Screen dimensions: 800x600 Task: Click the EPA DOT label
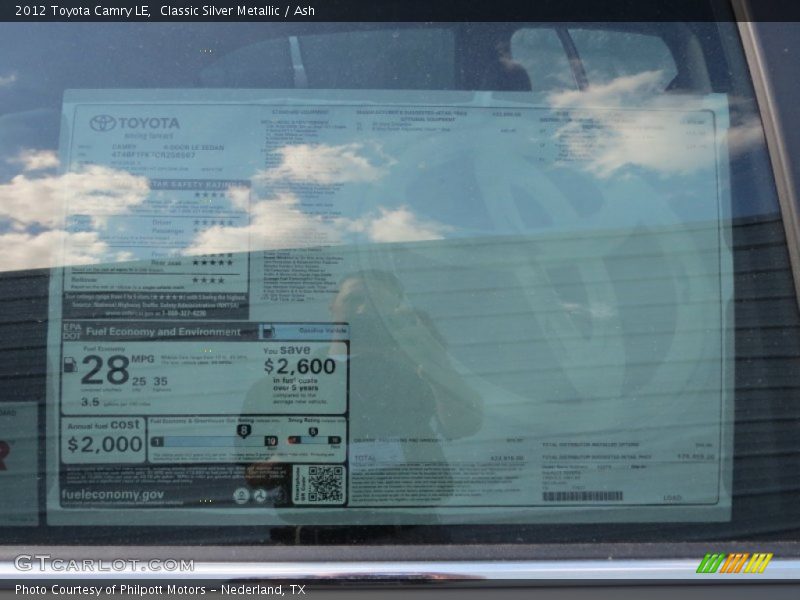72,332
